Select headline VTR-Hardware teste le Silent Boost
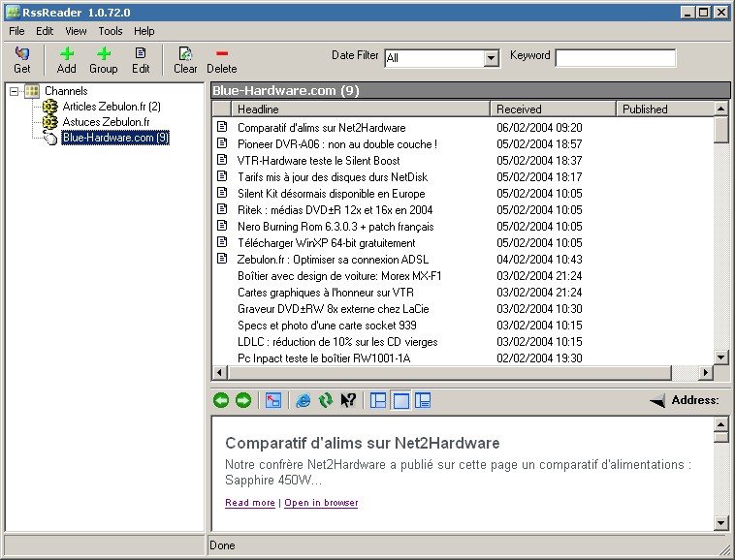The width and height of the screenshot is (735, 560). coord(319,161)
